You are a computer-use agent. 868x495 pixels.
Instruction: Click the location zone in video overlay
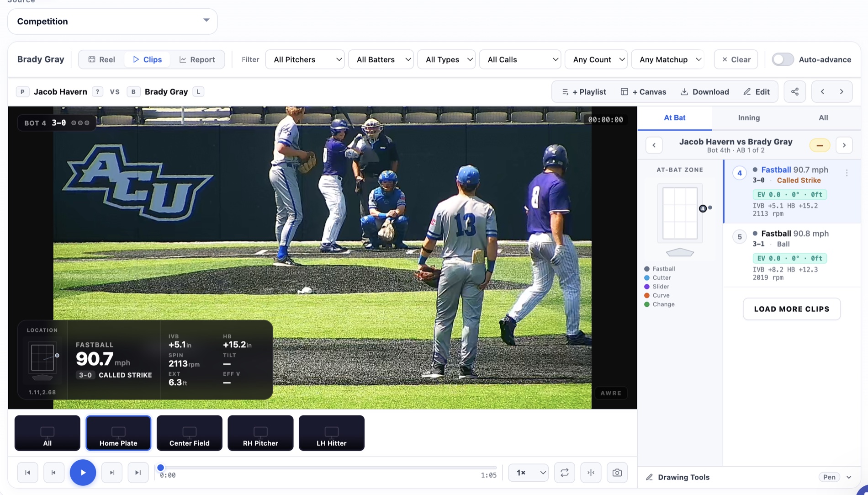coord(42,357)
